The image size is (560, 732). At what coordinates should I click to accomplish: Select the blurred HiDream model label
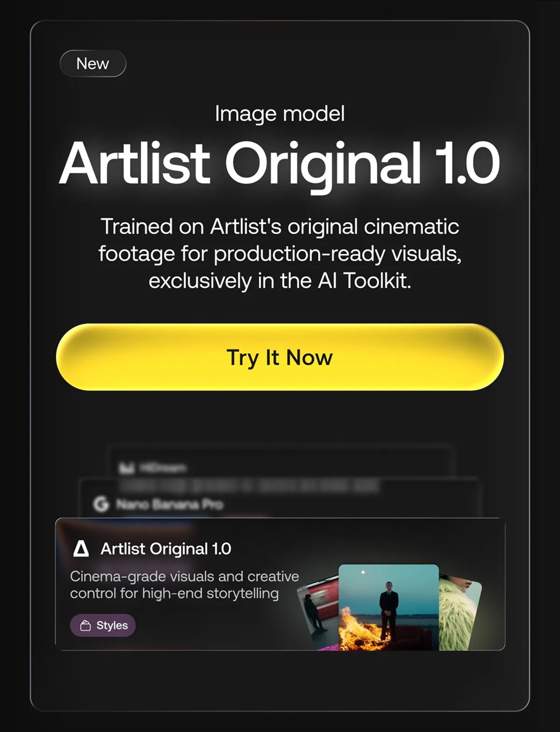point(160,467)
